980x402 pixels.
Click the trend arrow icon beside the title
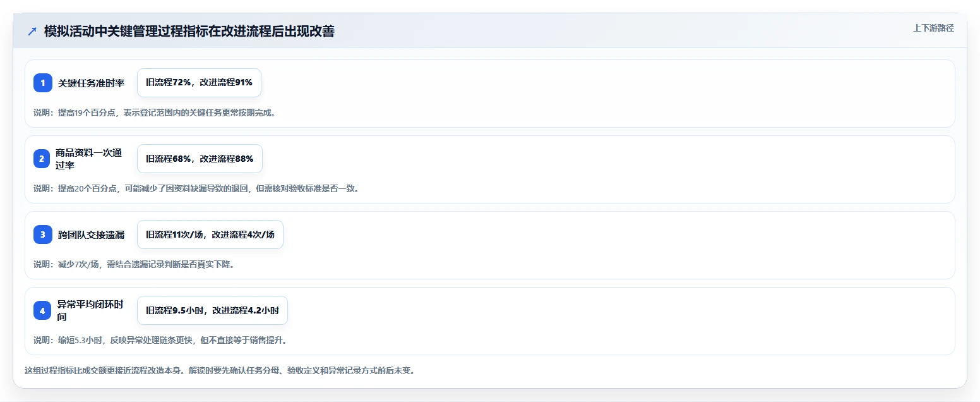click(x=32, y=32)
